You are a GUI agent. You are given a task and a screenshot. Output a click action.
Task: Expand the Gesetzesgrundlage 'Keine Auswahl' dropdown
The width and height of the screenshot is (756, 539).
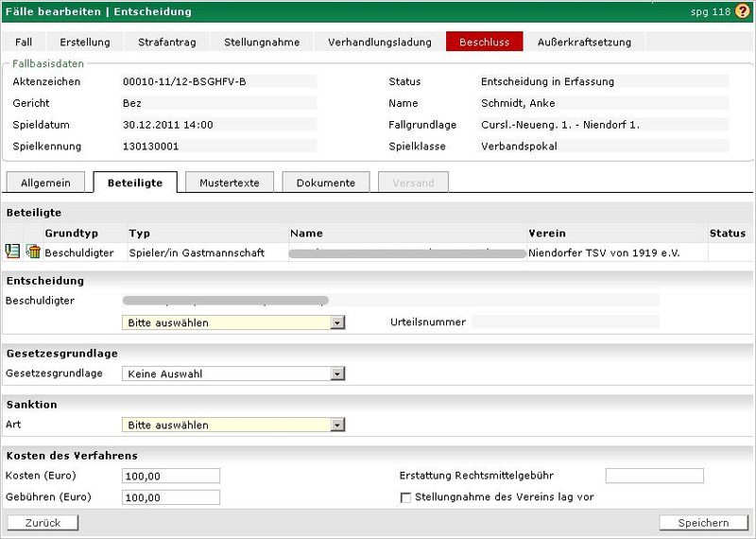click(x=233, y=374)
